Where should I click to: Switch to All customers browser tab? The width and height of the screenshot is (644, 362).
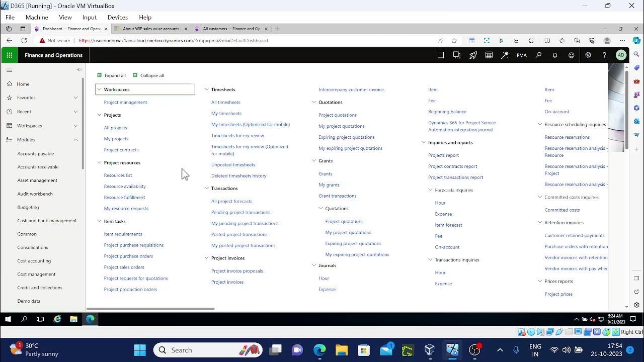click(231, 29)
